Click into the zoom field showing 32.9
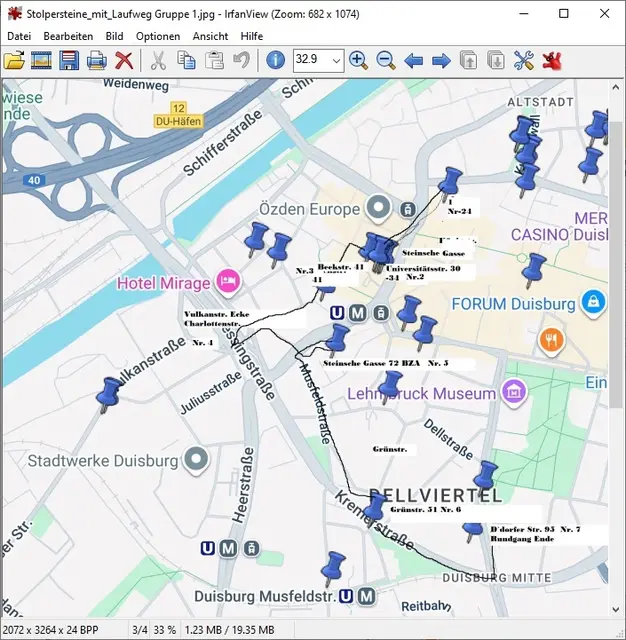 [310, 61]
